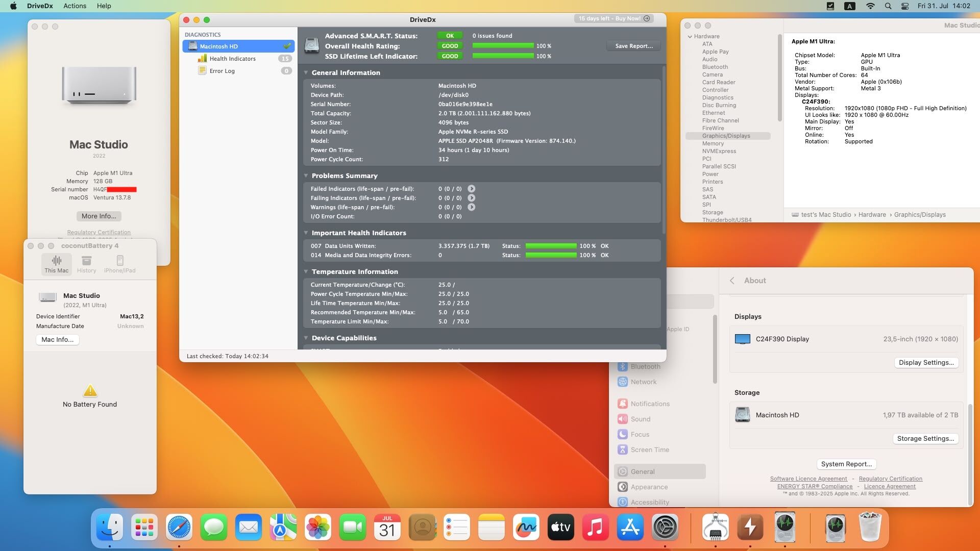Open System Information chip icon in Dock

[x=715, y=527]
